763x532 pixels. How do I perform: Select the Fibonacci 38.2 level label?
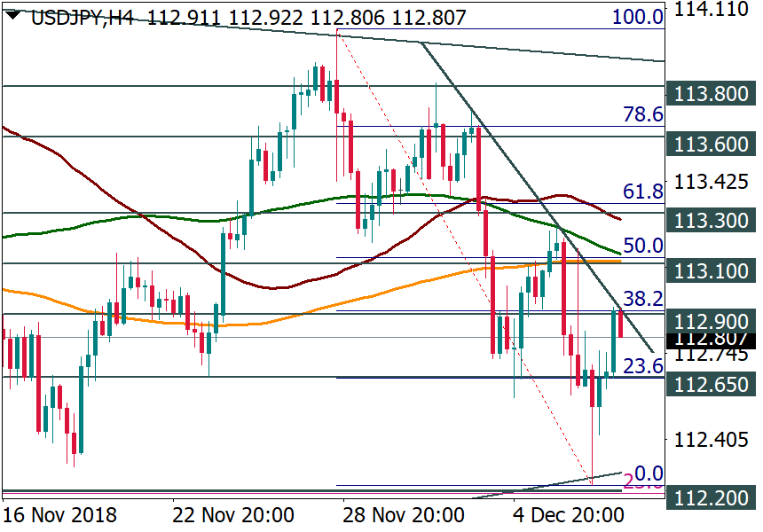[x=643, y=299]
